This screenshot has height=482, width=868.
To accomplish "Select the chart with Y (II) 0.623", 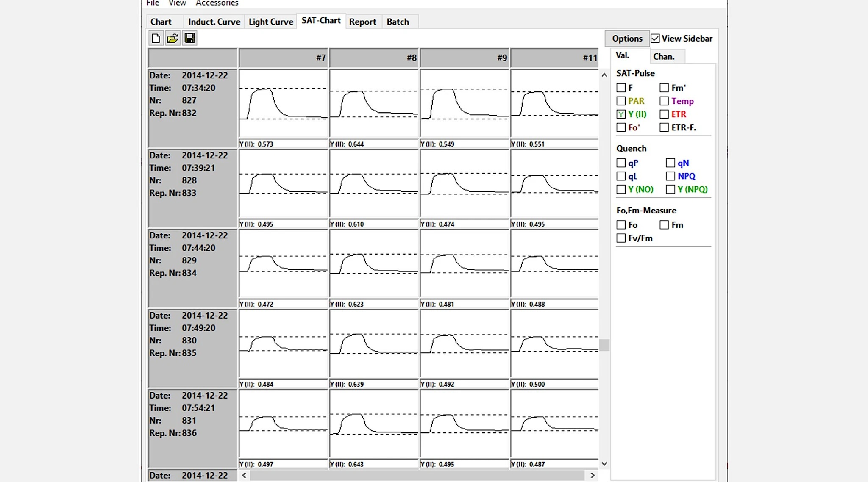I will (x=374, y=263).
